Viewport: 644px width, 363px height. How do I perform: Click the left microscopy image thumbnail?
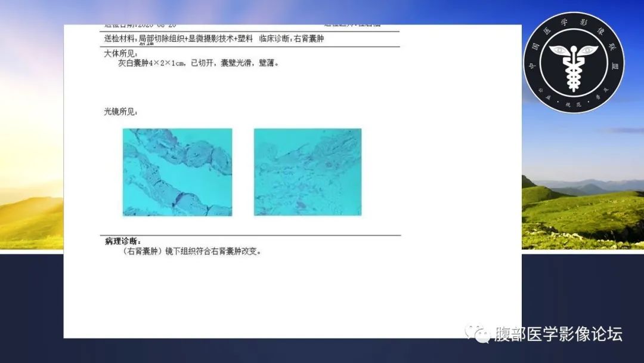tap(178, 173)
